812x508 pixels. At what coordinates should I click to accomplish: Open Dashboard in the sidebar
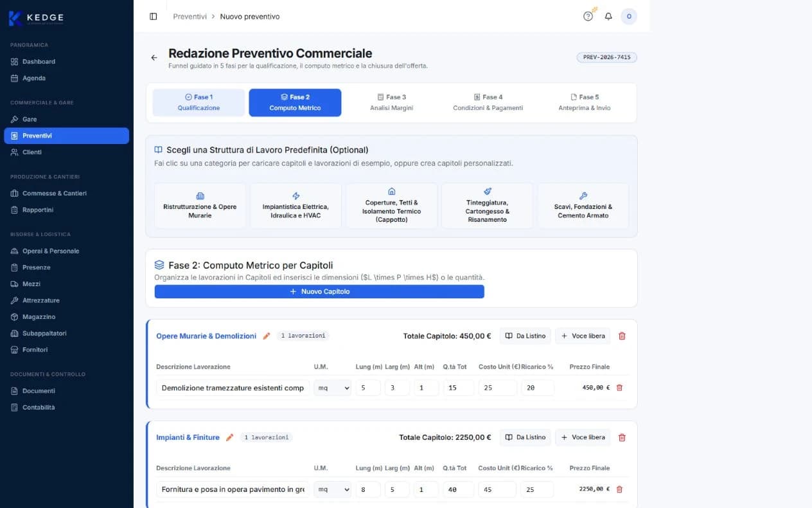(x=67, y=62)
